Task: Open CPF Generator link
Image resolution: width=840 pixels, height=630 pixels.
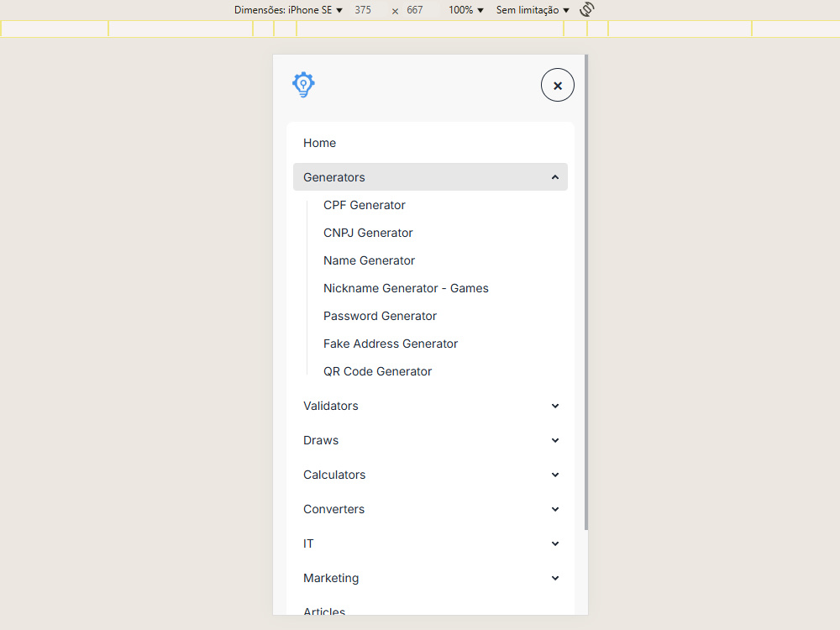Action: tap(365, 205)
